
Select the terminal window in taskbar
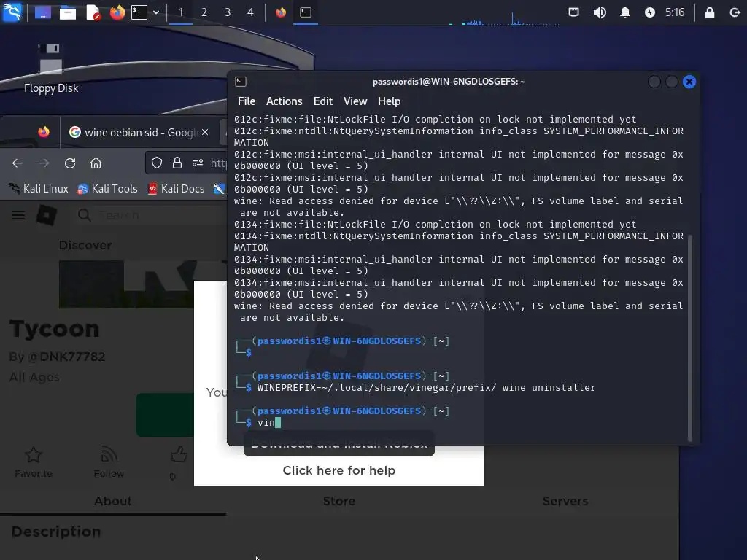306,12
